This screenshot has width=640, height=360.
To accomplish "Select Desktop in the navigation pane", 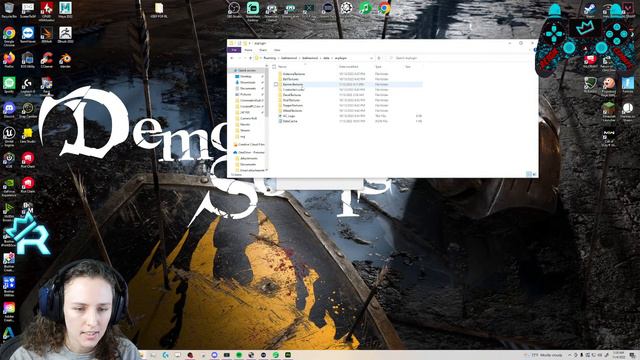I will pos(246,76).
